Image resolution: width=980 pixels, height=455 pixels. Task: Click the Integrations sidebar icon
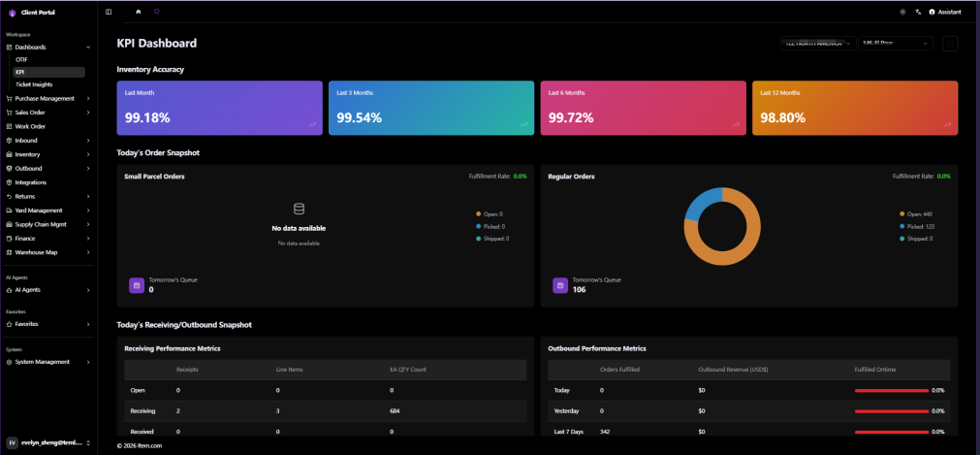coord(10,182)
